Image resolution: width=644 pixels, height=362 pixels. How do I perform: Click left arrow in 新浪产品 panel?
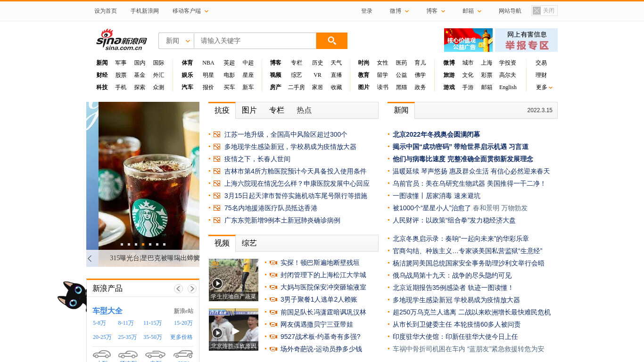pos(178,288)
